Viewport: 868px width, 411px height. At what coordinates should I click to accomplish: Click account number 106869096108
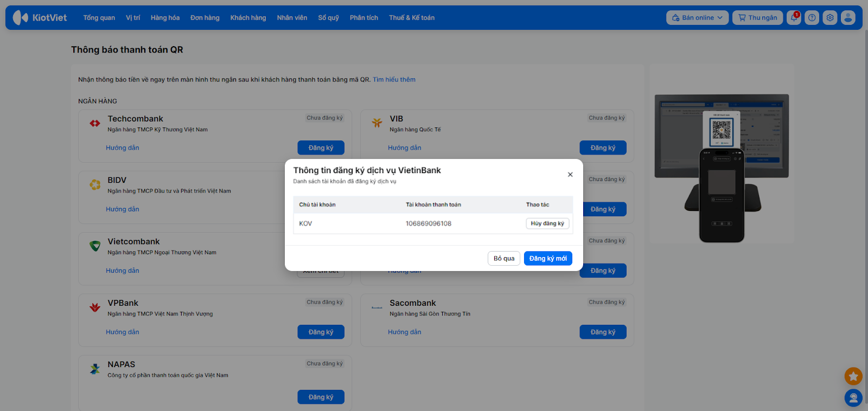click(429, 223)
